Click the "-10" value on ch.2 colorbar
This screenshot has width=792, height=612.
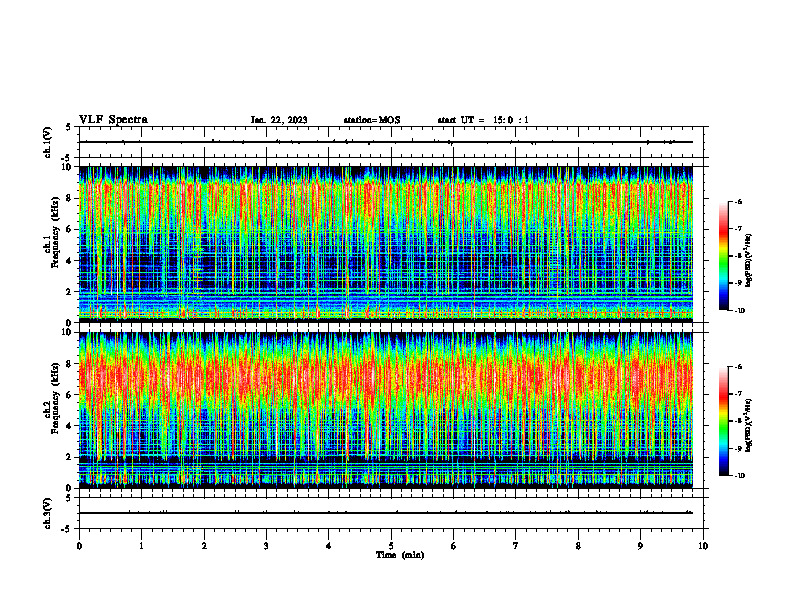coord(739,475)
